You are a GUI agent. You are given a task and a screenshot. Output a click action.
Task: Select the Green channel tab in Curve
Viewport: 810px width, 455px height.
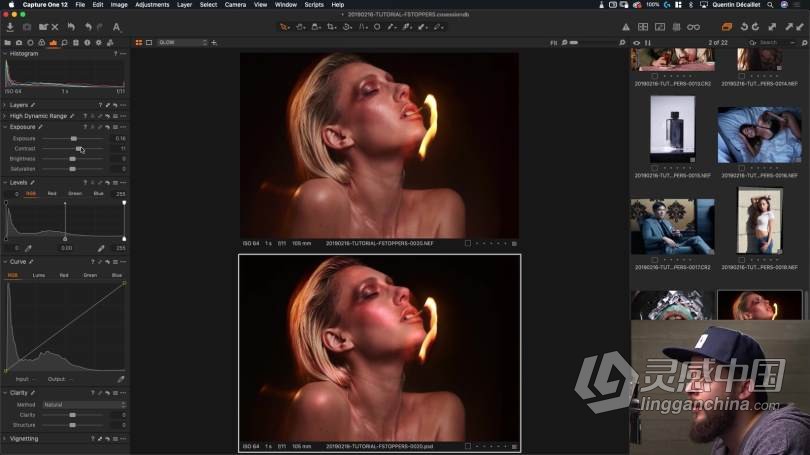click(x=90, y=276)
